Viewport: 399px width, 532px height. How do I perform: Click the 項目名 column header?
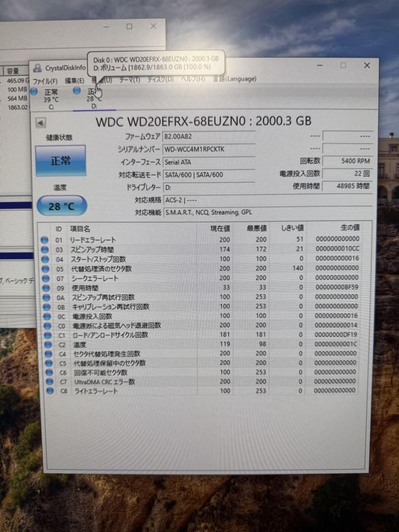(80, 229)
